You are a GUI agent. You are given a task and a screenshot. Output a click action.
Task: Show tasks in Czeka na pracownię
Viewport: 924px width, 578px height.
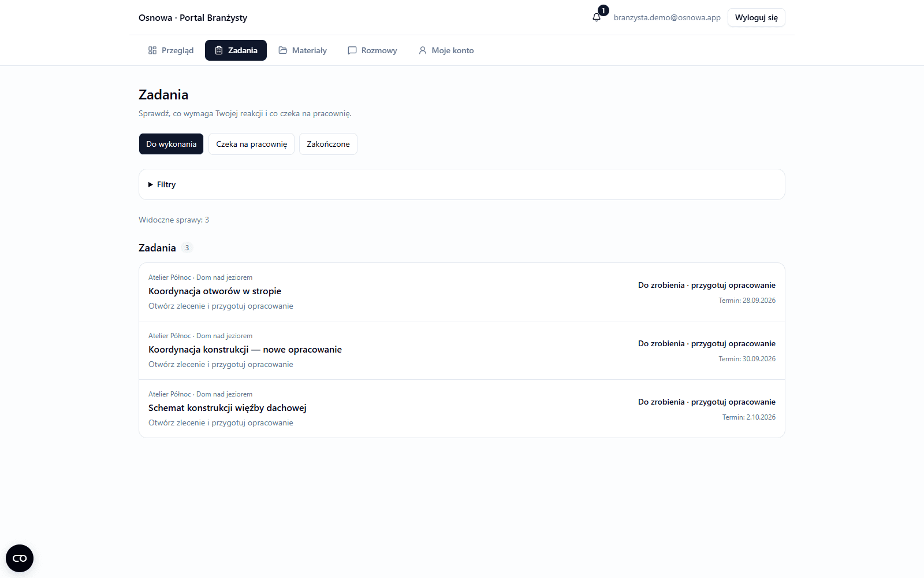(251, 144)
